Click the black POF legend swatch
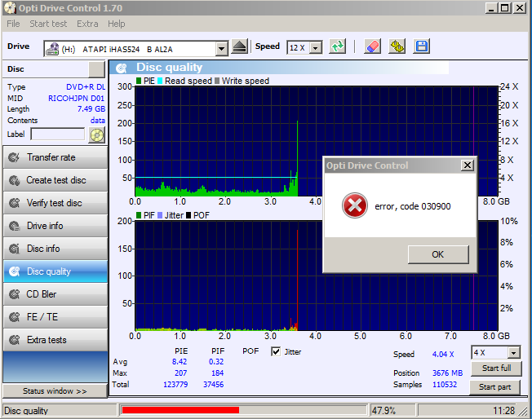Screen dimensions: 532x419 [x=188, y=215]
